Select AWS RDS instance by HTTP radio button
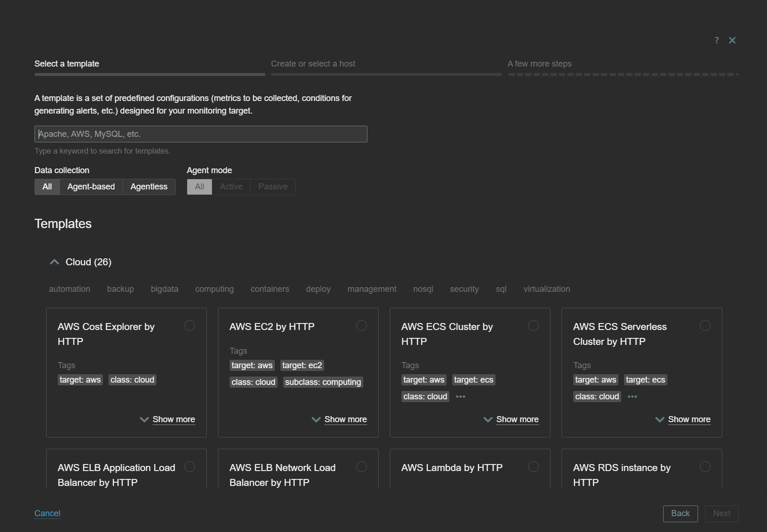This screenshot has width=767, height=532. (705, 467)
